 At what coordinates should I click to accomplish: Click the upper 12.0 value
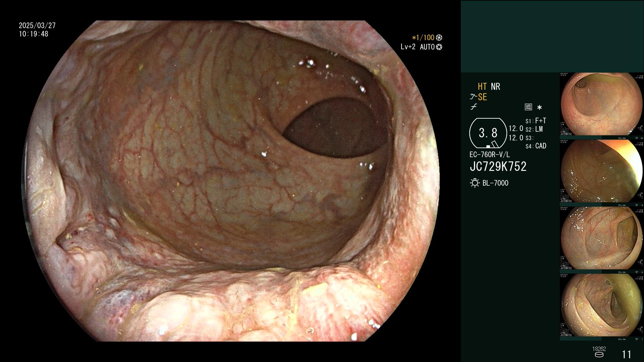[516, 128]
